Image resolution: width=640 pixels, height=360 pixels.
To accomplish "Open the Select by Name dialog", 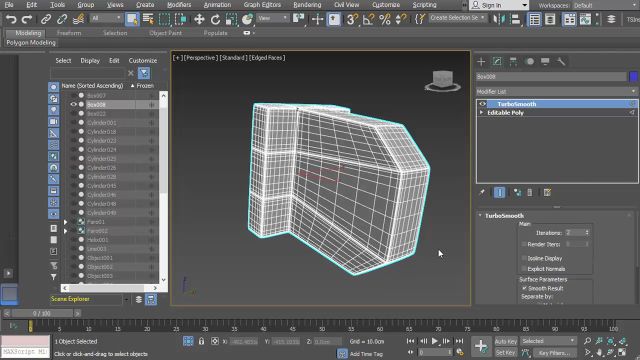I will 148,19.
